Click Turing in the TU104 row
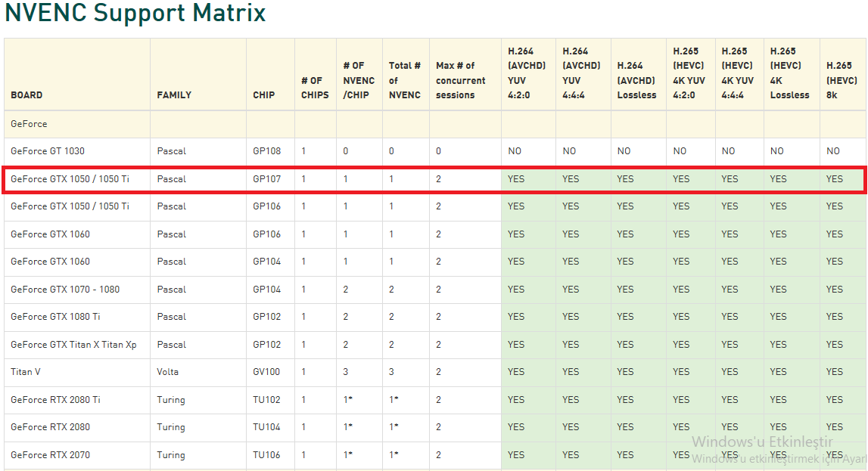The height and width of the screenshot is (471, 868). [171, 427]
